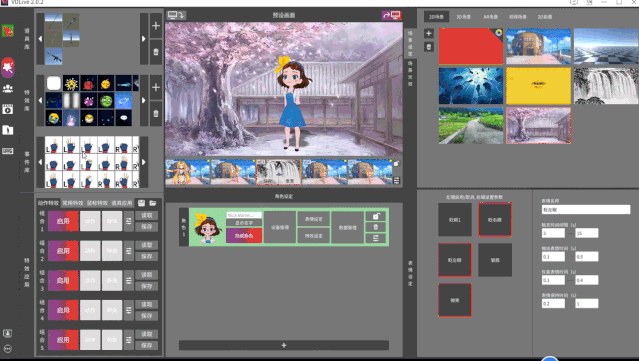Click the lock icon beside the scene strip
This screenshot has height=361, width=639.
pos(396,164)
